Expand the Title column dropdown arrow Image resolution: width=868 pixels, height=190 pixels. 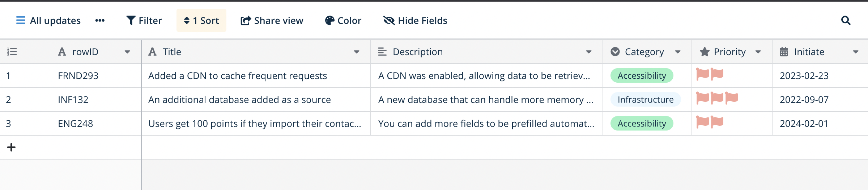click(357, 52)
